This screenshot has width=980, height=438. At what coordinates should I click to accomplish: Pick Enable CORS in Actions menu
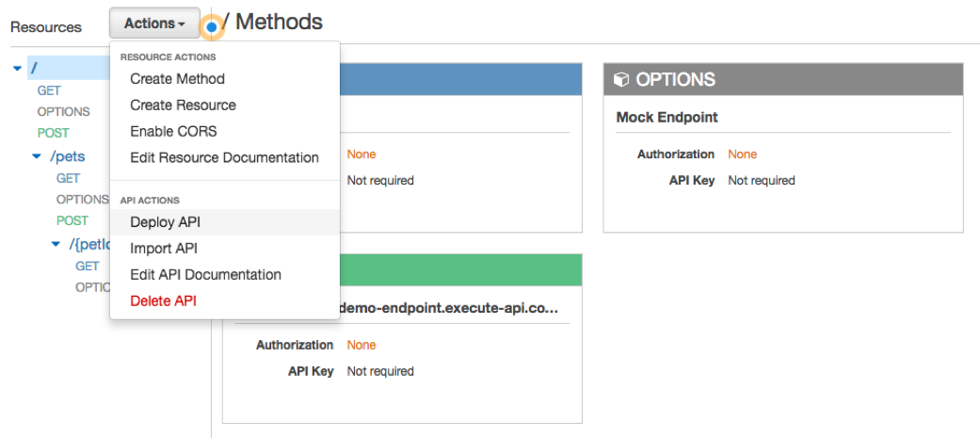pyautogui.click(x=173, y=132)
